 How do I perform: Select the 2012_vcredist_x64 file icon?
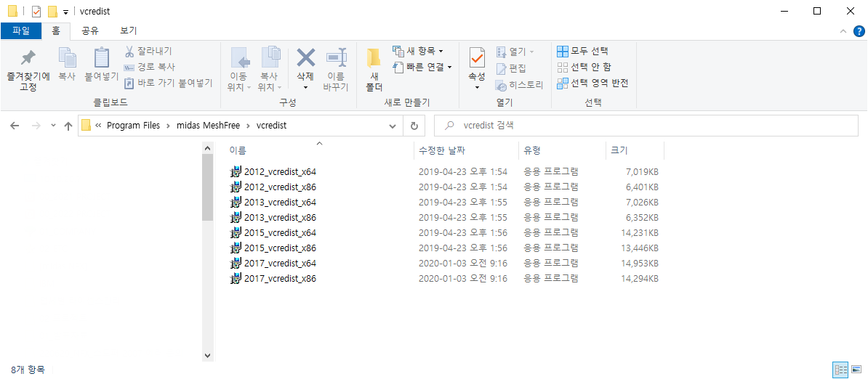(236, 171)
